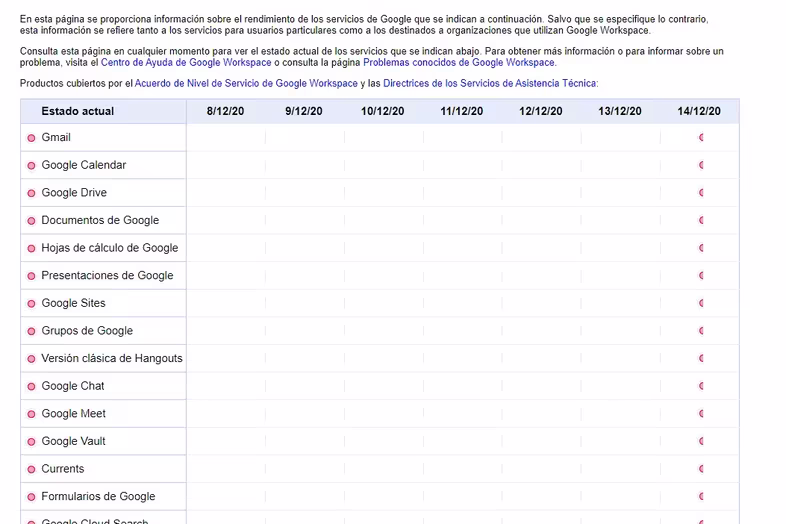The image size is (786, 524).
Task: Click Versión clásica de Hangouts status dot
Action: (31, 359)
